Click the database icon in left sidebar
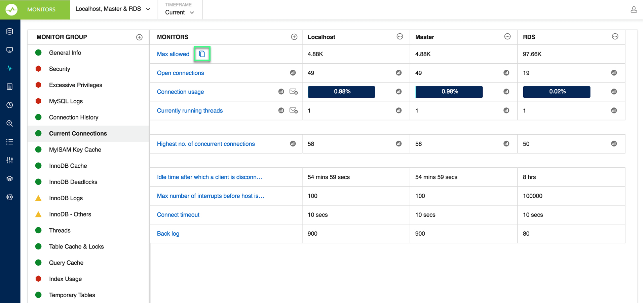The height and width of the screenshot is (303, 644). click(10, 32)
